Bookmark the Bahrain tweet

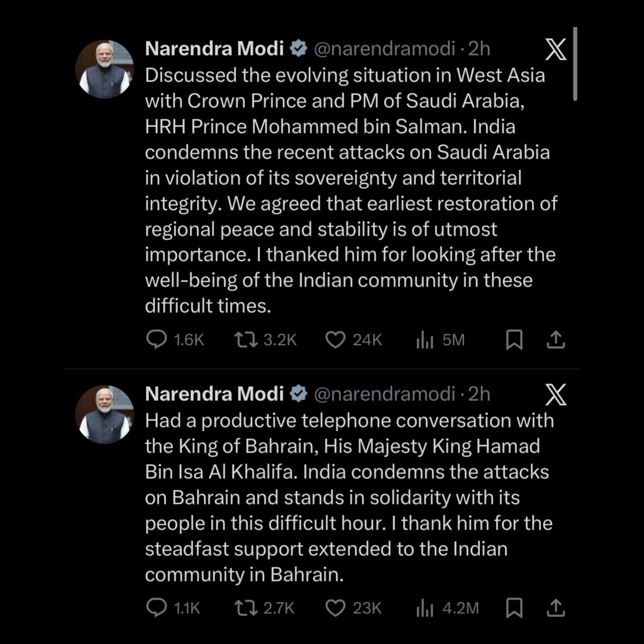514,608
